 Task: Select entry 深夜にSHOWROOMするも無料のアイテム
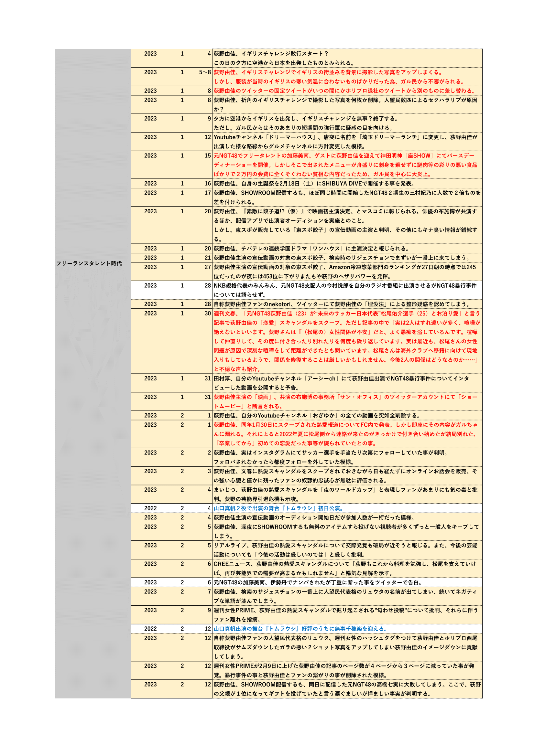click(x=347, y=531)
